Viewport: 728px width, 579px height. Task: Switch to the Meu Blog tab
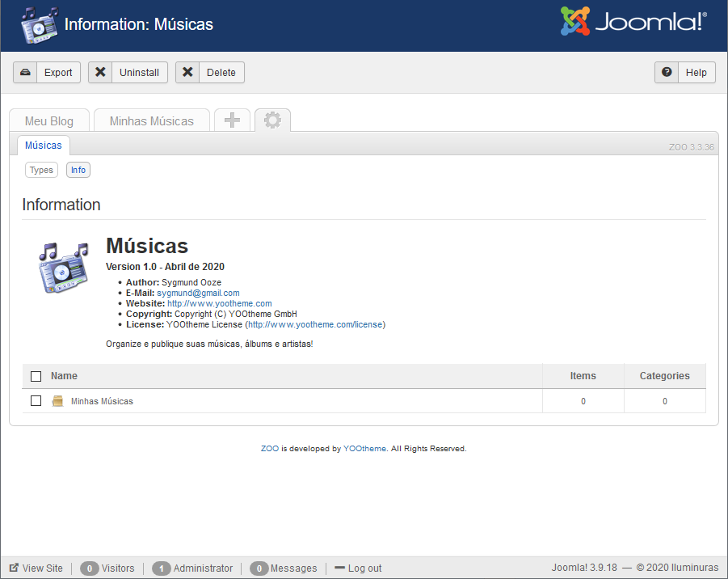49,121
